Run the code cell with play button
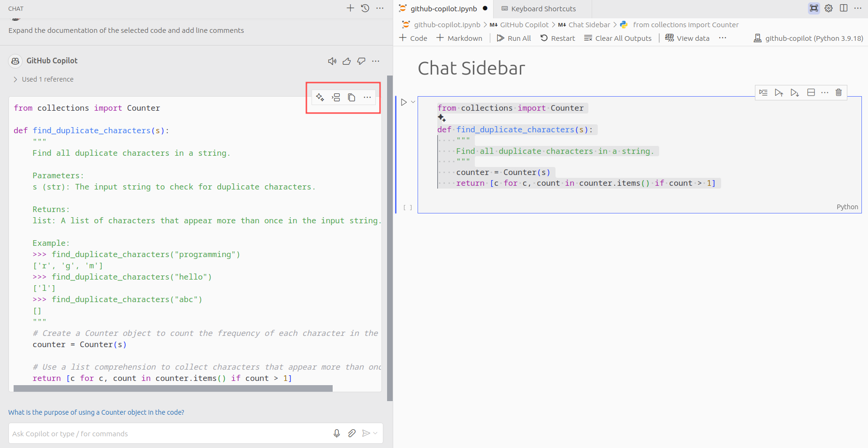 click(404, 102)
